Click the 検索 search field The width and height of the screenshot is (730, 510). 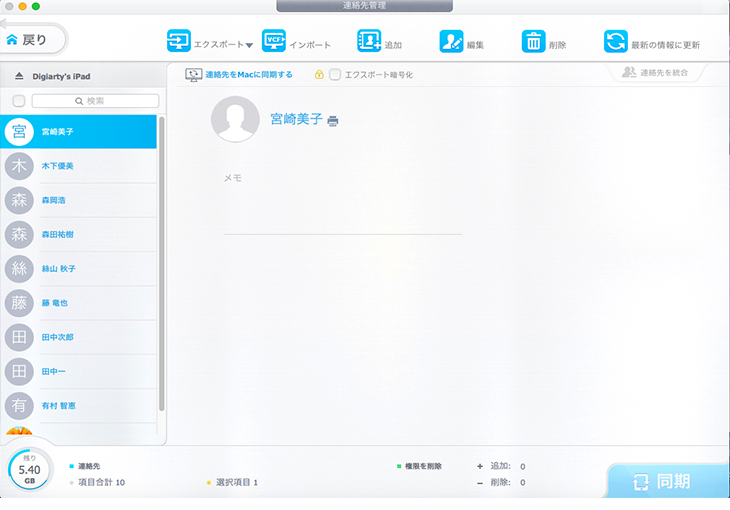(95, 101)
